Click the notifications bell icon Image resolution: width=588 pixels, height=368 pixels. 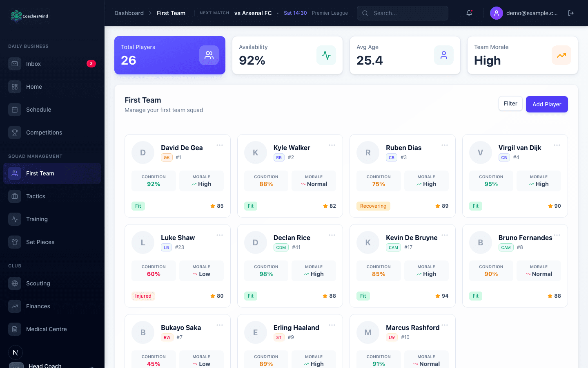click(x=469, y=13)
